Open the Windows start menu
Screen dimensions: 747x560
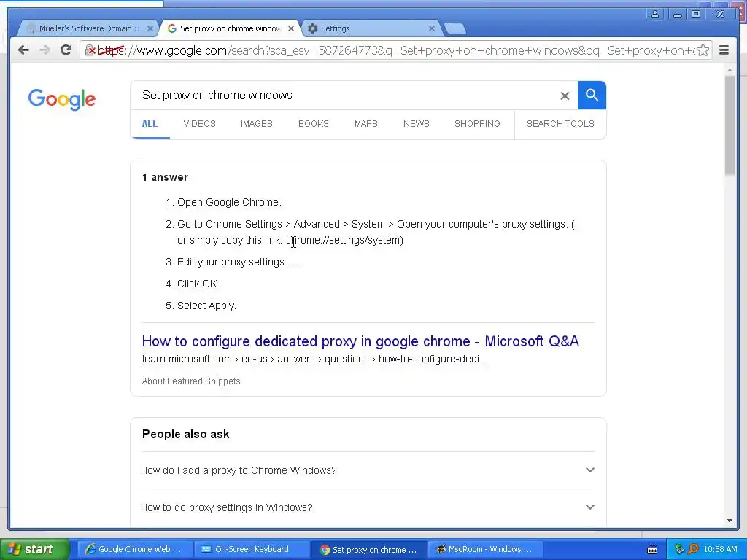(x=34, y=549)
